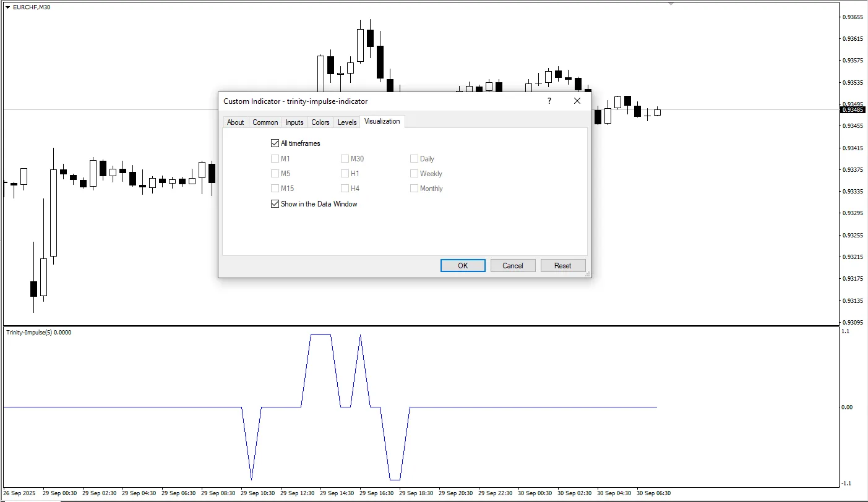Screen dimensions: 868x502
Task: Enable the H1 timeframe checkbox
Action: [x=345, y=174]
